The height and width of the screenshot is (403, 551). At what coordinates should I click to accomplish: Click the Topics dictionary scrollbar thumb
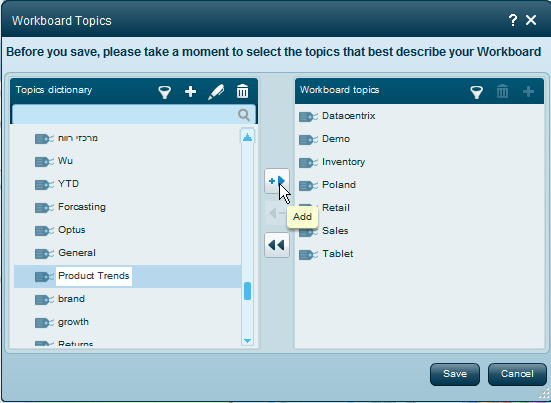click(x=247, y=291)
